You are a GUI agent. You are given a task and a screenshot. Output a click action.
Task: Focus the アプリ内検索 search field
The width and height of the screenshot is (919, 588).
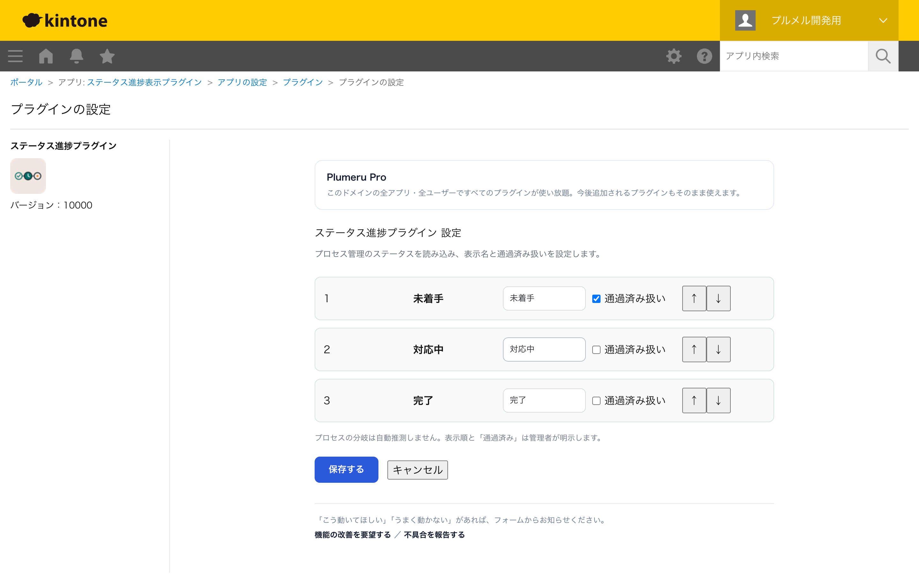(794, 56)
